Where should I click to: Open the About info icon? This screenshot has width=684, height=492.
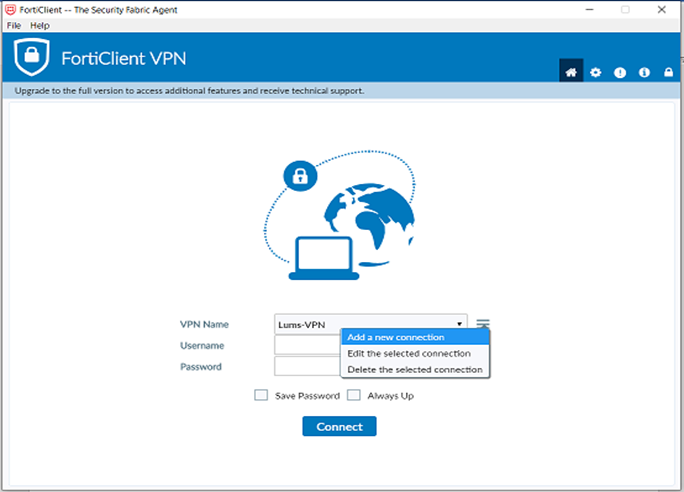click(x=644, y=72)
